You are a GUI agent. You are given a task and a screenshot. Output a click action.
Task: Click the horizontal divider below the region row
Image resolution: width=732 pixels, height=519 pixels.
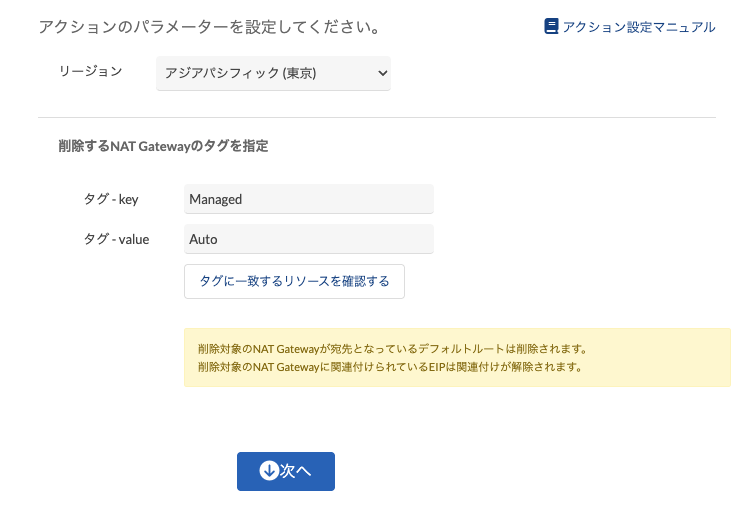(x=377, y=118)
